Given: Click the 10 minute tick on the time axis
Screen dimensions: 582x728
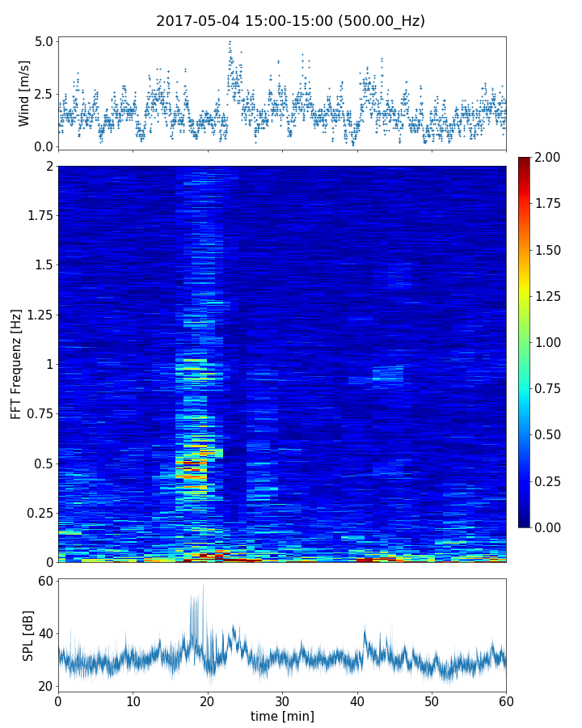Looking at the screenshot, I should [133, 700].
